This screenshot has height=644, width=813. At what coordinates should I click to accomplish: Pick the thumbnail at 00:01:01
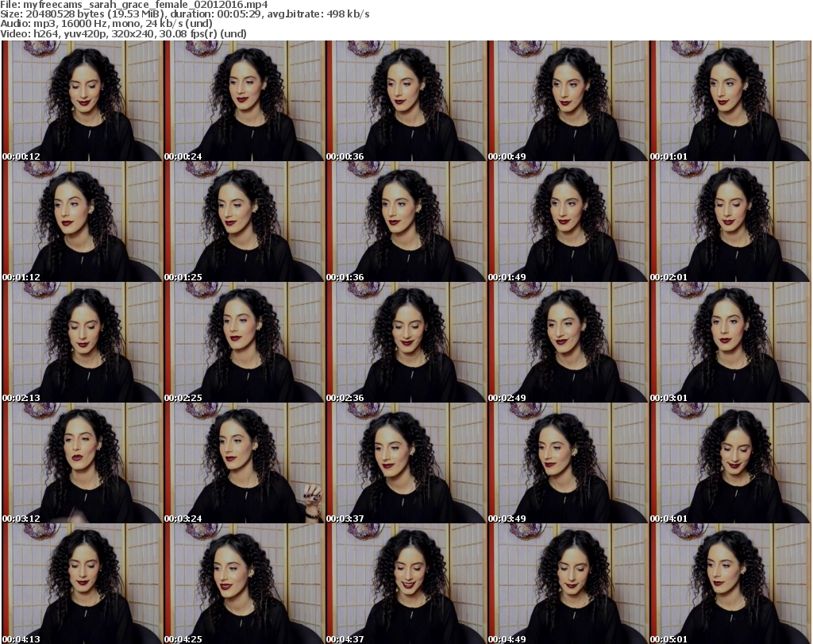click(x=730, y=101)
